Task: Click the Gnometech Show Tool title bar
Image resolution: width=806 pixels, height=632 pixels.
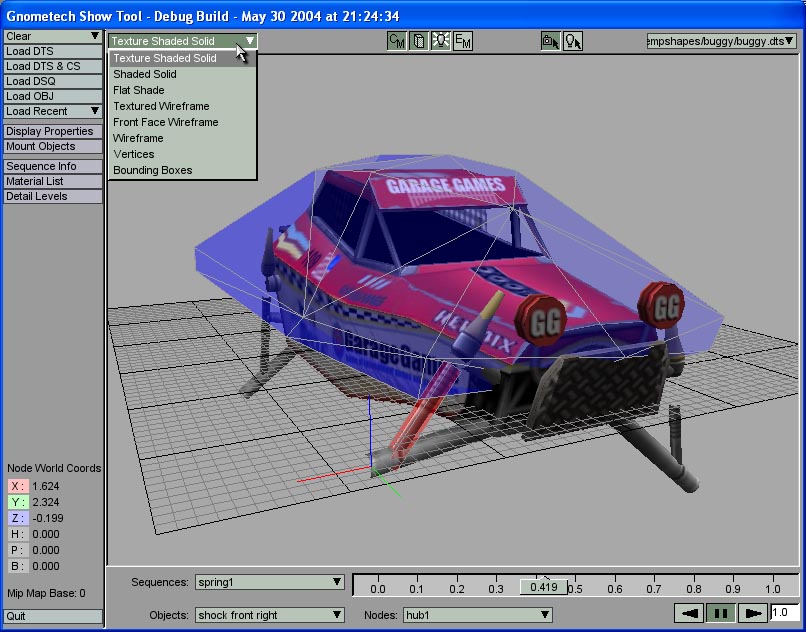Action: 403,16
